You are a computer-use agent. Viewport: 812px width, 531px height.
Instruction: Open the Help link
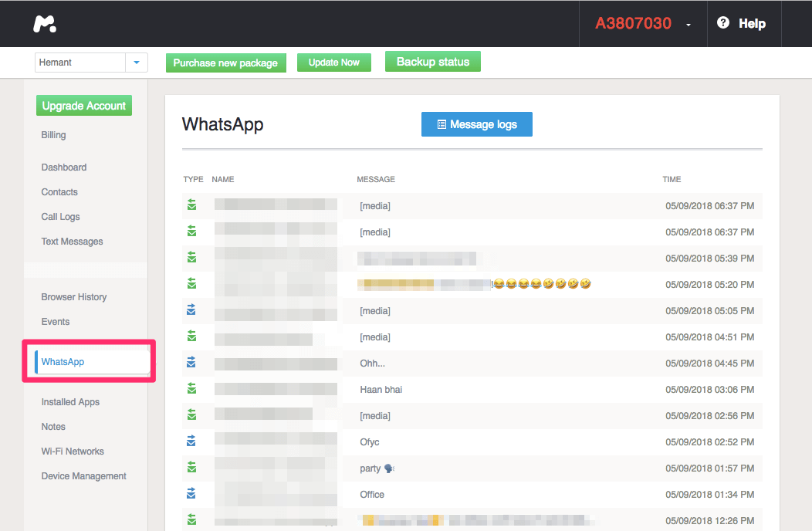click(752, 23)
